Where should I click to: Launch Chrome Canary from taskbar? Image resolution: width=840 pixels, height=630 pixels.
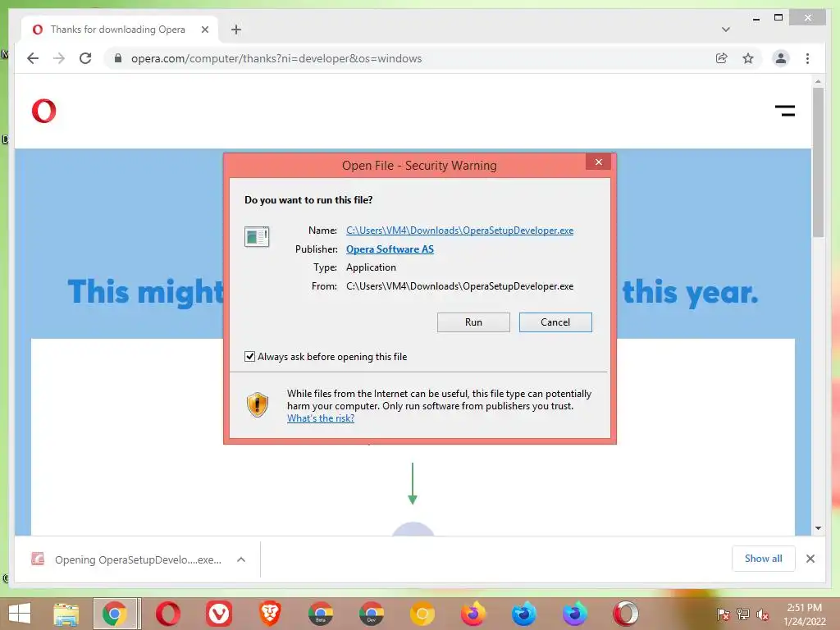coord(422,614)
